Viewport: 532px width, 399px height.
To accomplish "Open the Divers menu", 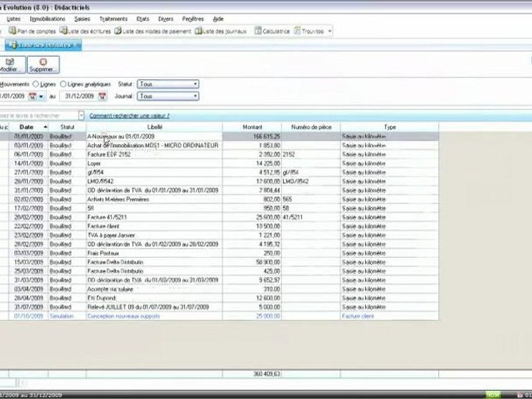I will point(166,19).
